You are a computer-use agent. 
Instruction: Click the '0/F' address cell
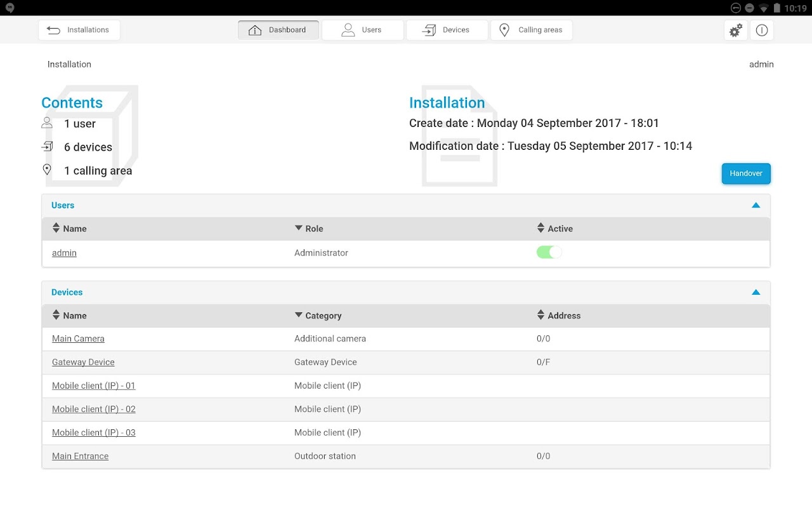tap(543, 362)
